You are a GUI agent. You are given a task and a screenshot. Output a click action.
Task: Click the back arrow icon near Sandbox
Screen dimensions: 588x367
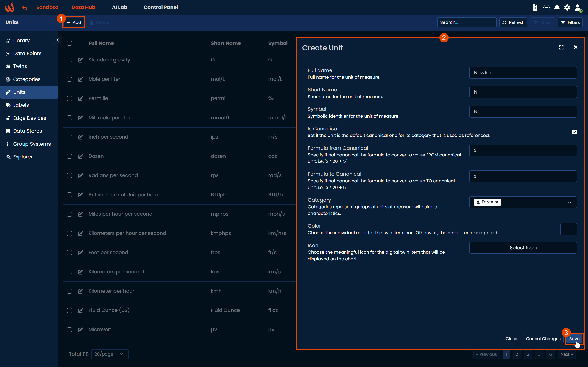tap(25, 8)
